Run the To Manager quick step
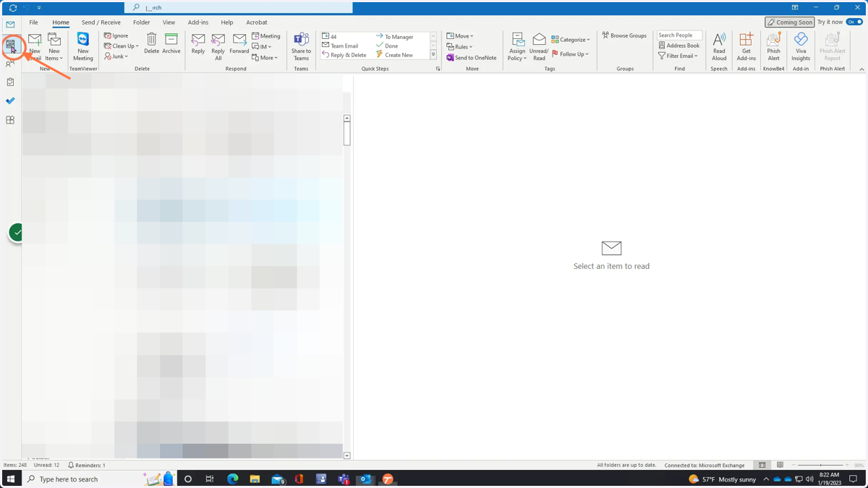This screenshot has width=868, height=488. (394, 37)
